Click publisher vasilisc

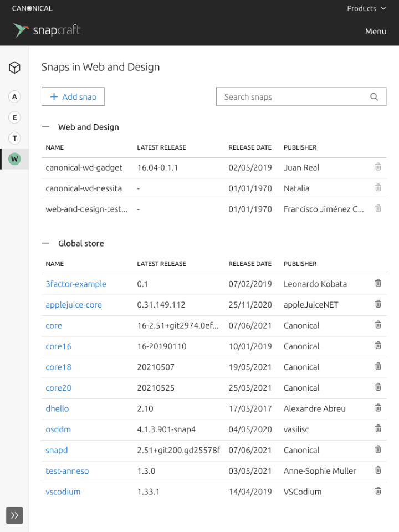click(x=296, y=429)
